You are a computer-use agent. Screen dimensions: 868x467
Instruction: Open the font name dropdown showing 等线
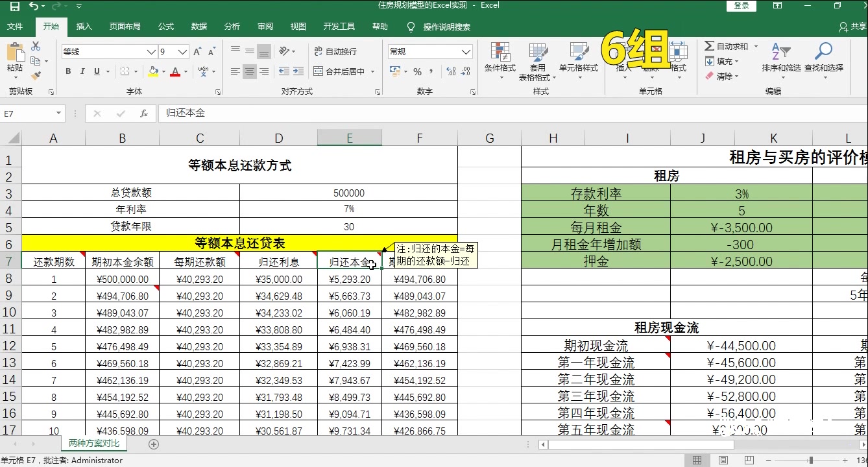tap(151, 52)
